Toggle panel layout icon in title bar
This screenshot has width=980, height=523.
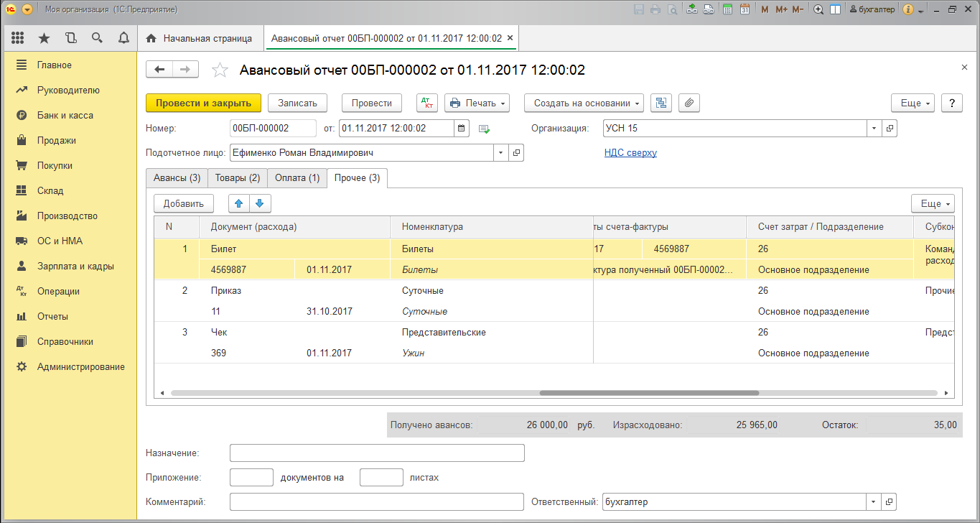pyautogui.click(x=835, y=9)
